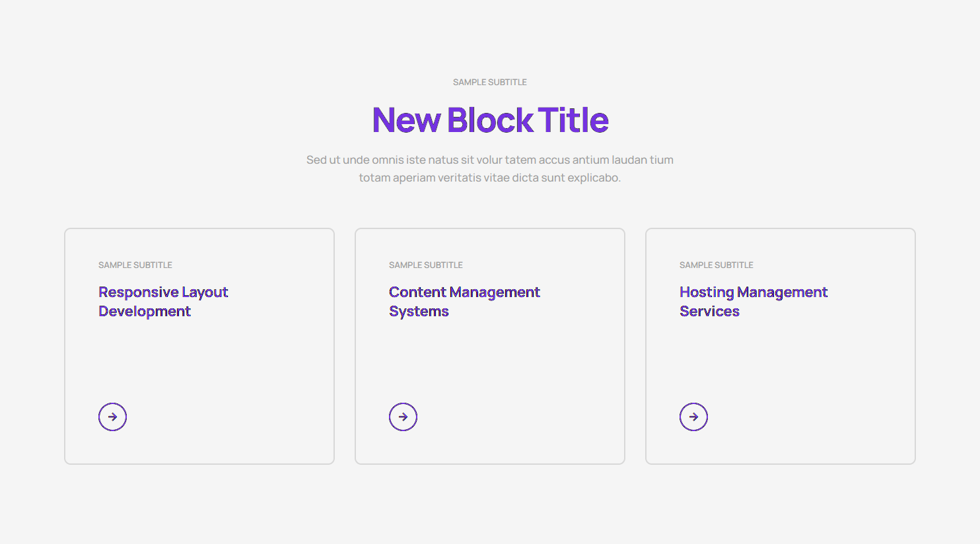This screenshot has height=544, width=980.
Task: Click the word "Title" in the main heading
Action: (x=573, y=120)
